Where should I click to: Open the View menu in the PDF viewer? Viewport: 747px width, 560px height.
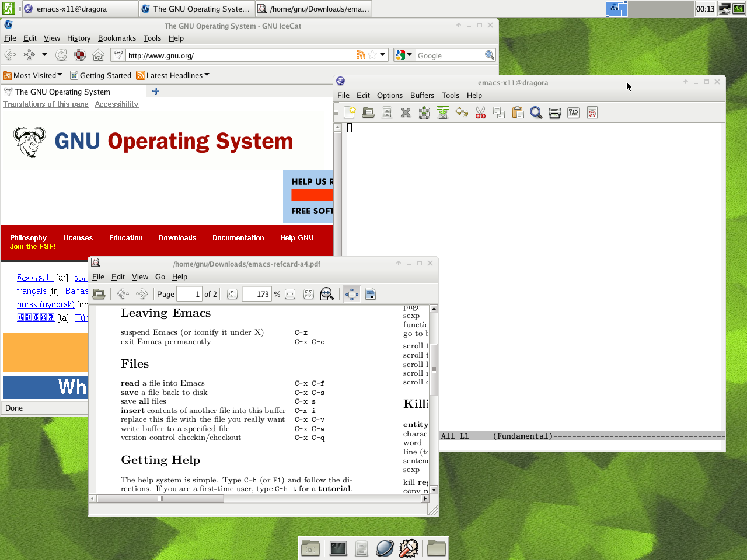140,276
